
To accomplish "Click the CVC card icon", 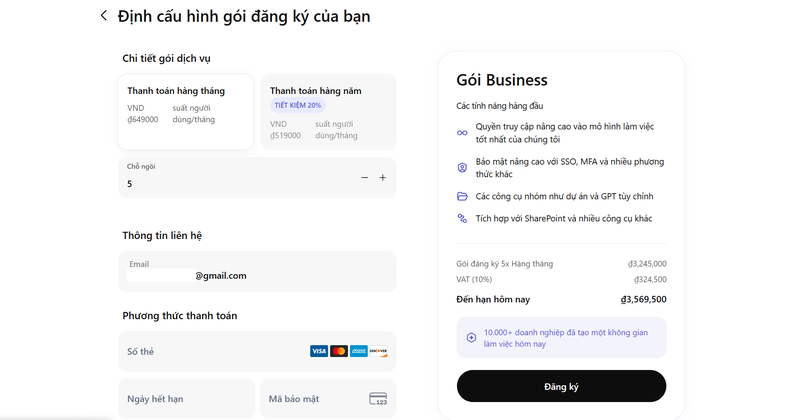I will tap(378, 399).
